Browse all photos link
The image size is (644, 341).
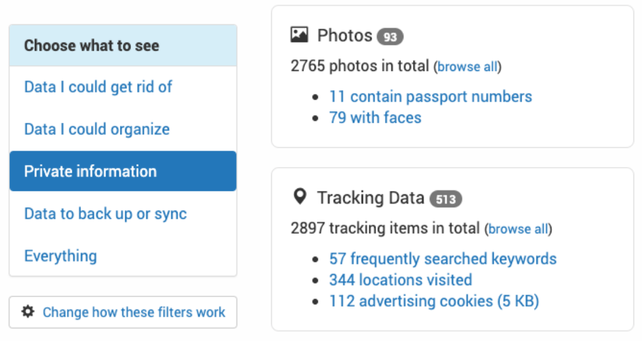[468, 66]
